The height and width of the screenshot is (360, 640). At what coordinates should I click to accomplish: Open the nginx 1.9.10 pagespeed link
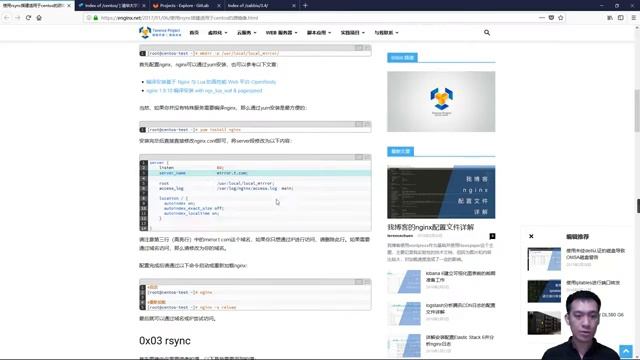pyautogui.click(x=204, y=91)
